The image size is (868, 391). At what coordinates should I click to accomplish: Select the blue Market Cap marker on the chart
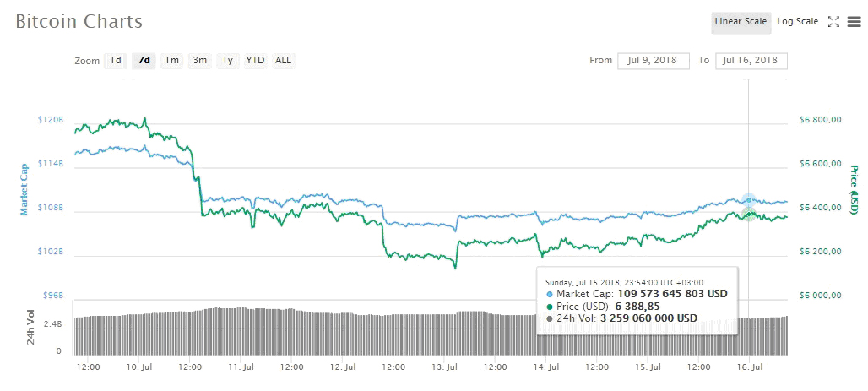tap(749, 200)
